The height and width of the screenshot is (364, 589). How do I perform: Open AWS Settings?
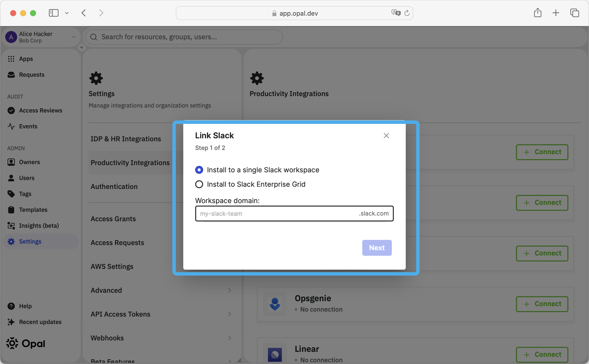tap(112, 267)
